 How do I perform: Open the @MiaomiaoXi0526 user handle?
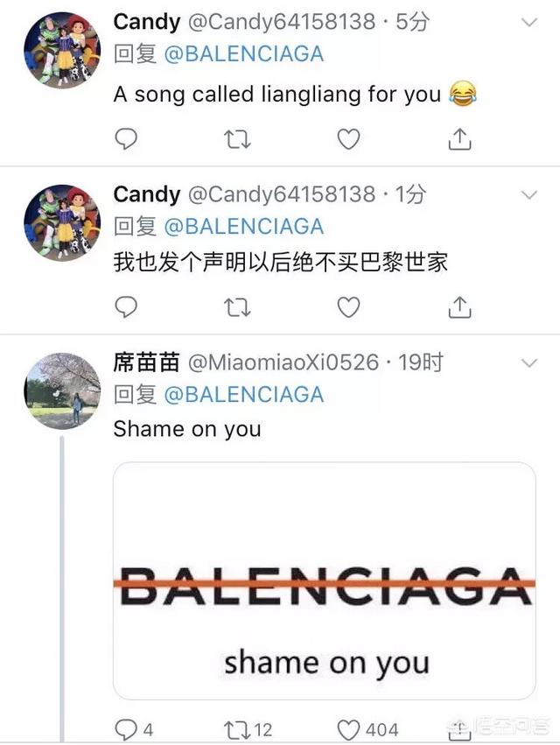coord(283,362)
